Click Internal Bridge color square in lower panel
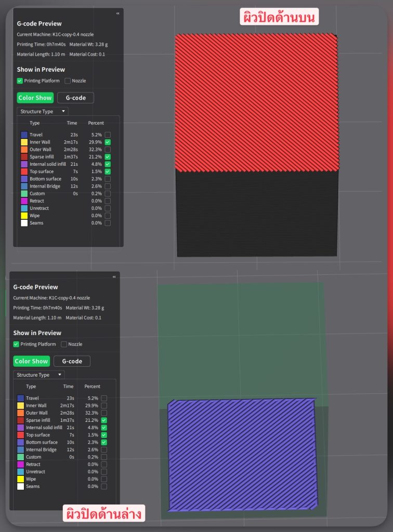This screenshot has width=393, height=532. click(x=20, y=450)
